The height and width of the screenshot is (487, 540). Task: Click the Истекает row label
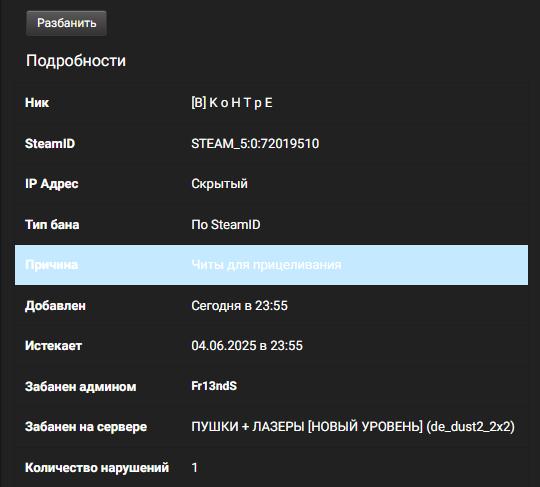click(53, 345)
